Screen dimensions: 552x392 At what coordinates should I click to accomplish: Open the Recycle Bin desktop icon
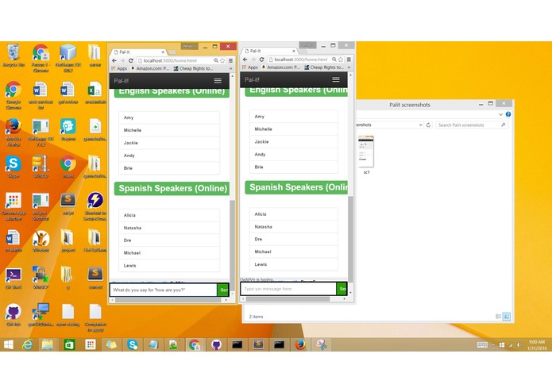click(x=14, y=55)
